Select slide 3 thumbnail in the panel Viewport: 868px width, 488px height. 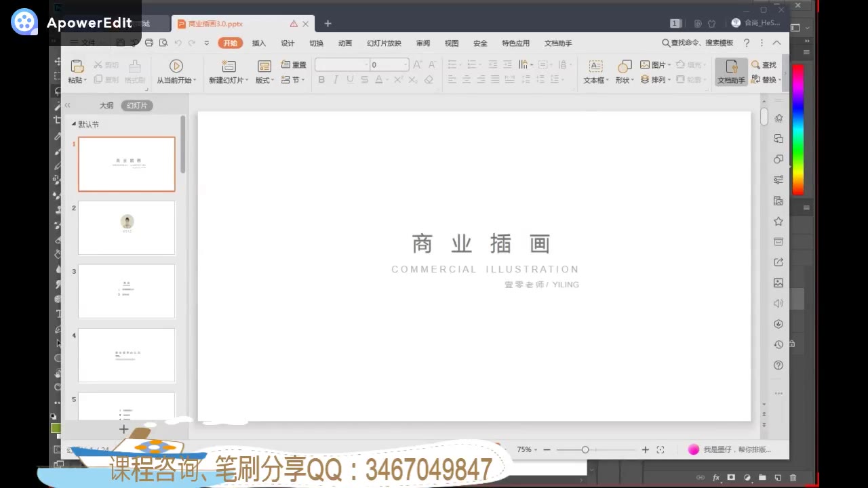point(126,291)
